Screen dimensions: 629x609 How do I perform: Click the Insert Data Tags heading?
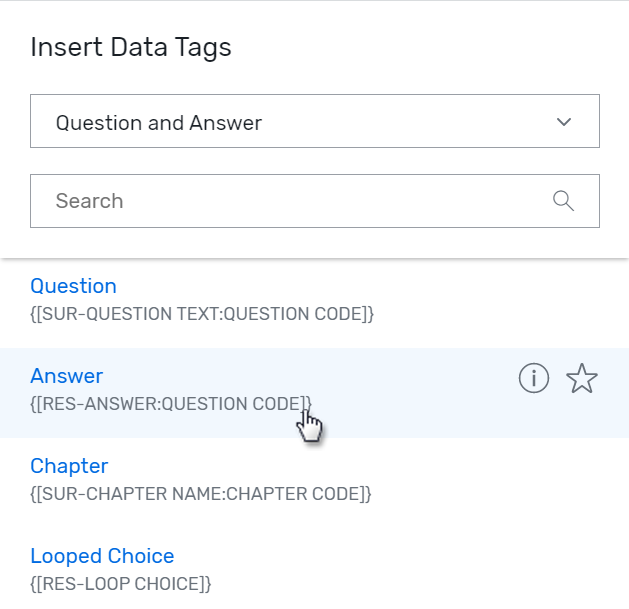click(x=131, y=47)
